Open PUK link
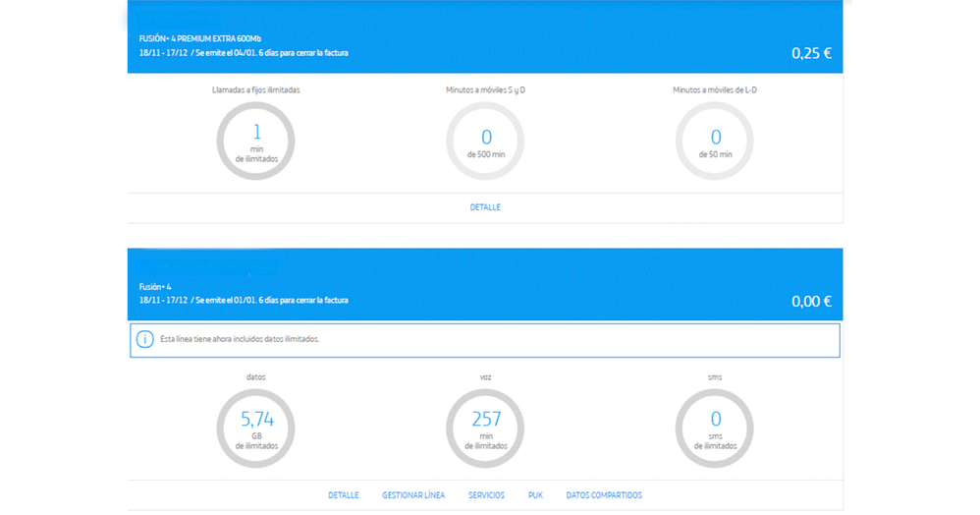Viewport: 980px width, 515px height. 535,495
